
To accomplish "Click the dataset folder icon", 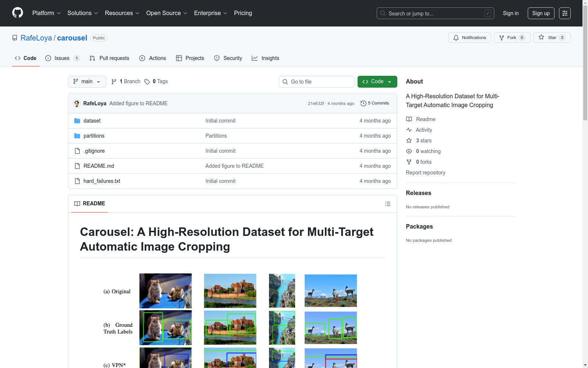I will coord(77,121).
